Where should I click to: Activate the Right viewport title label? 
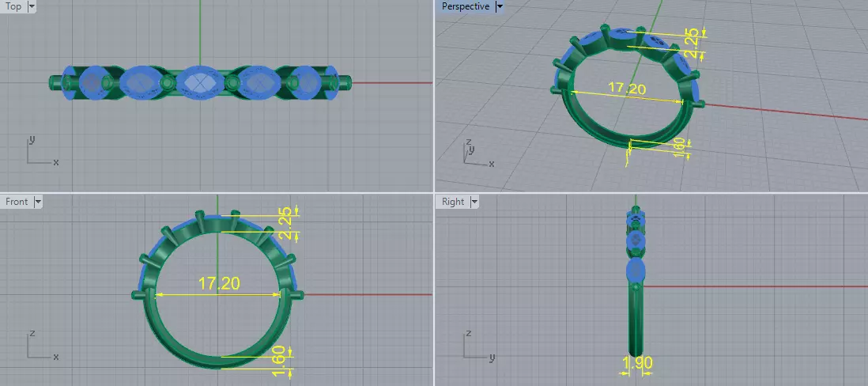point(453,202)
